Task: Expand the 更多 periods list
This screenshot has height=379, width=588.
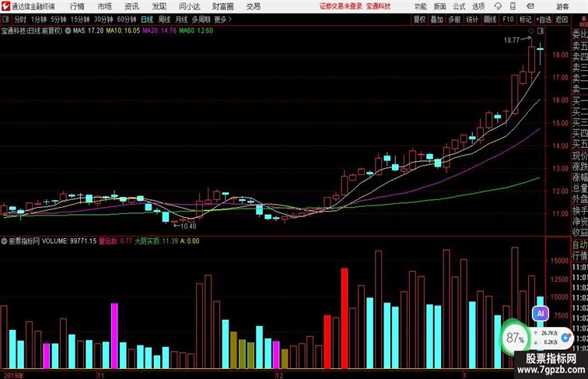Action: click(x=222, y=19)
